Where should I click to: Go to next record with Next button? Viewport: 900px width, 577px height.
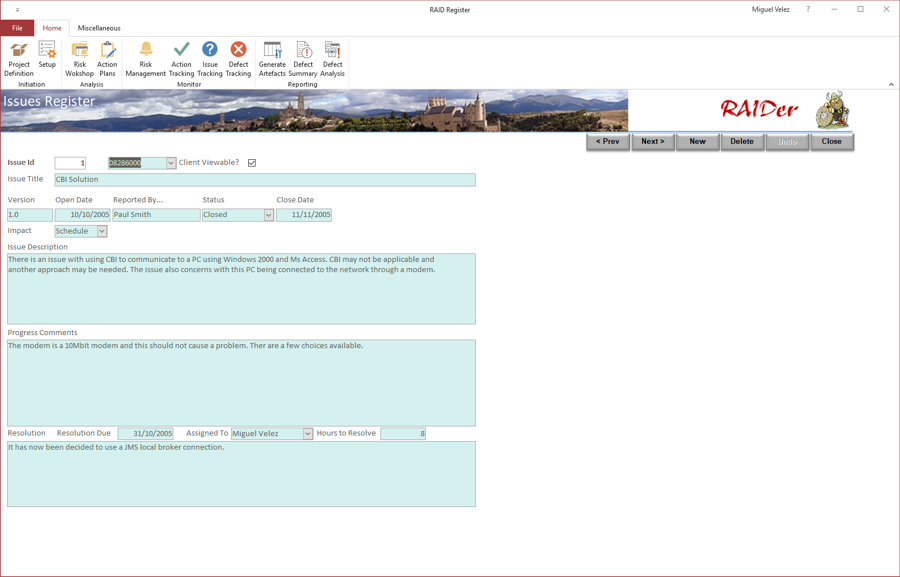(x=653, y=141)
